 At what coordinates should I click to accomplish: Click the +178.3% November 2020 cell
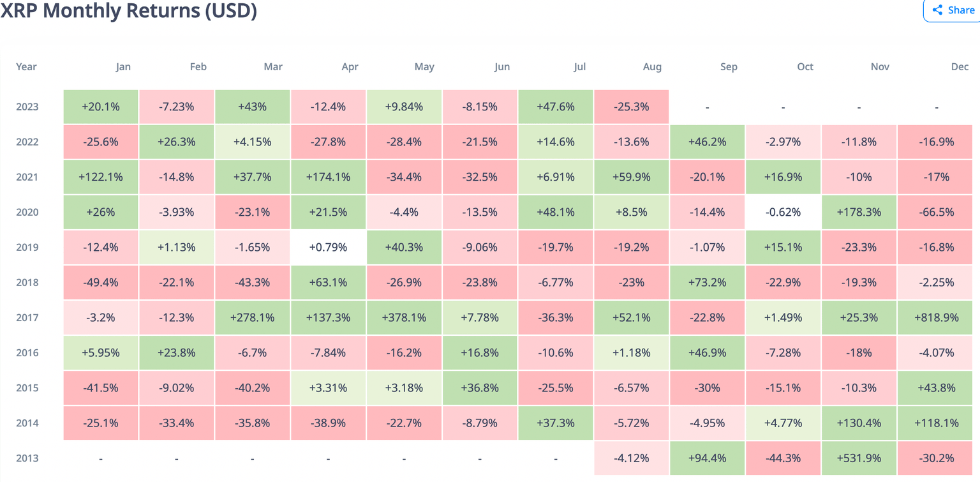coord(859,212)
